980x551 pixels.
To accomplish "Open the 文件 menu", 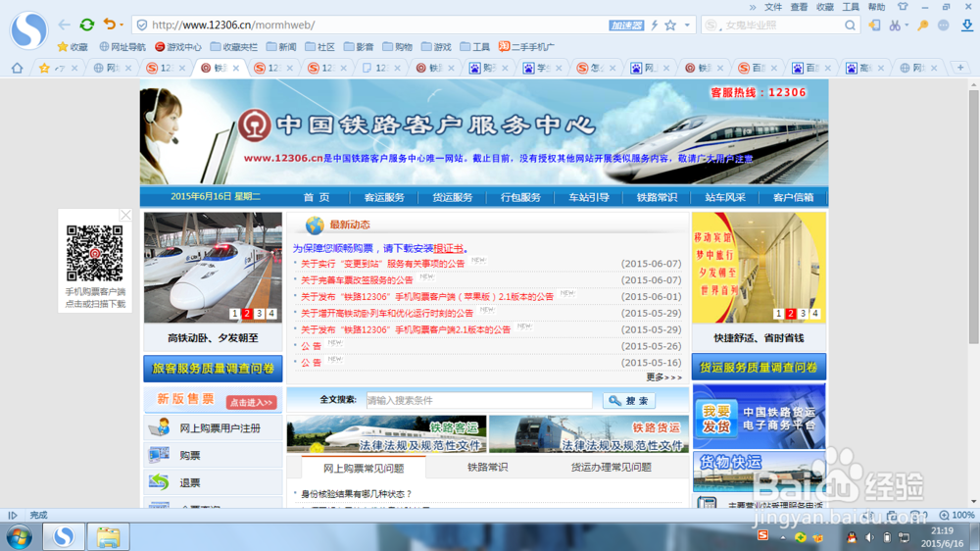I will tap(773, 7).
